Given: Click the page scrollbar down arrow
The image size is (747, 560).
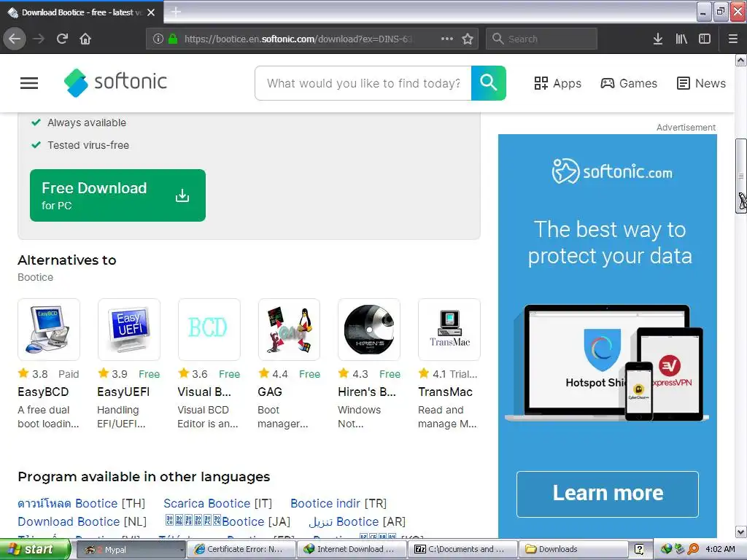Looking at the screenshot, I should [740, 532].
